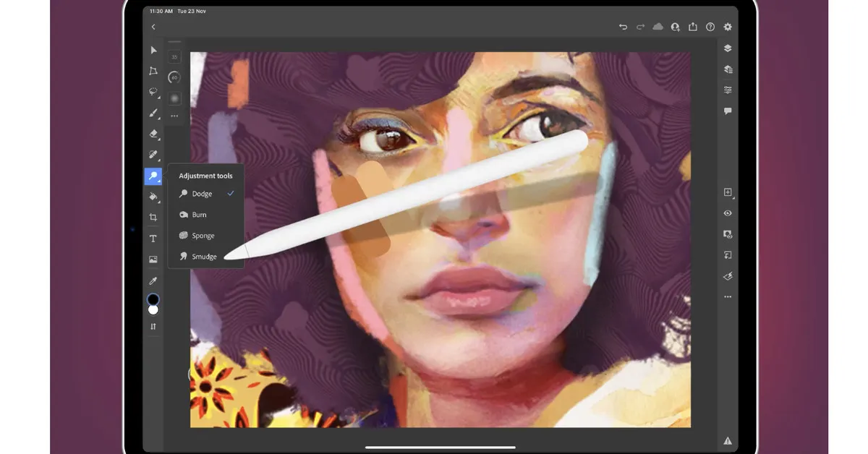Image resolution: width=868 pixels, height=454 pixels.
Task: Expand the add layer options
Action: 728,192
